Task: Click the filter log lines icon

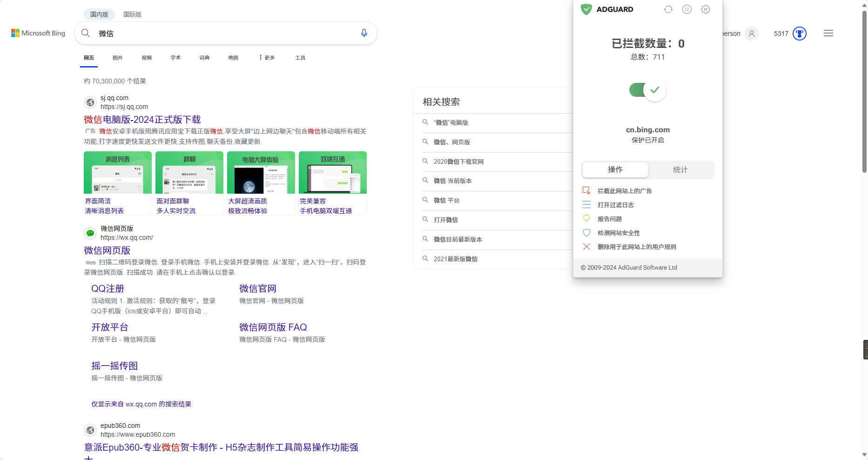Action: tap(586, 204)
